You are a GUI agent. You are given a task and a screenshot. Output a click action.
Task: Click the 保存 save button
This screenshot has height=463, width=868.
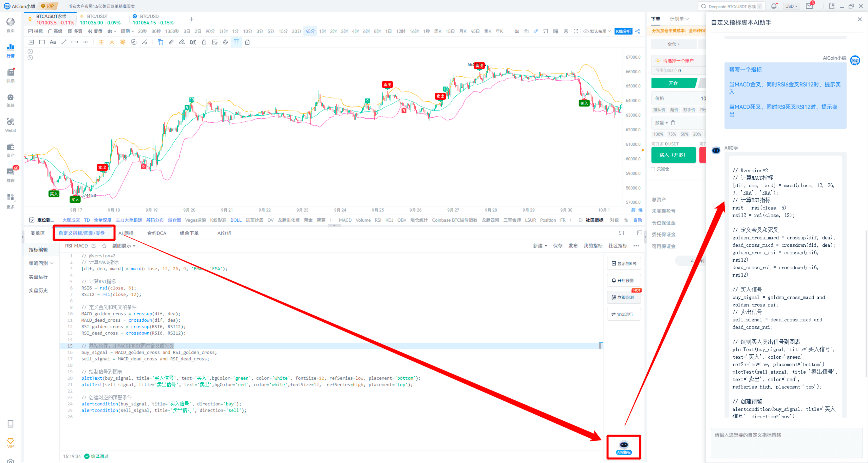click(558, 246)
